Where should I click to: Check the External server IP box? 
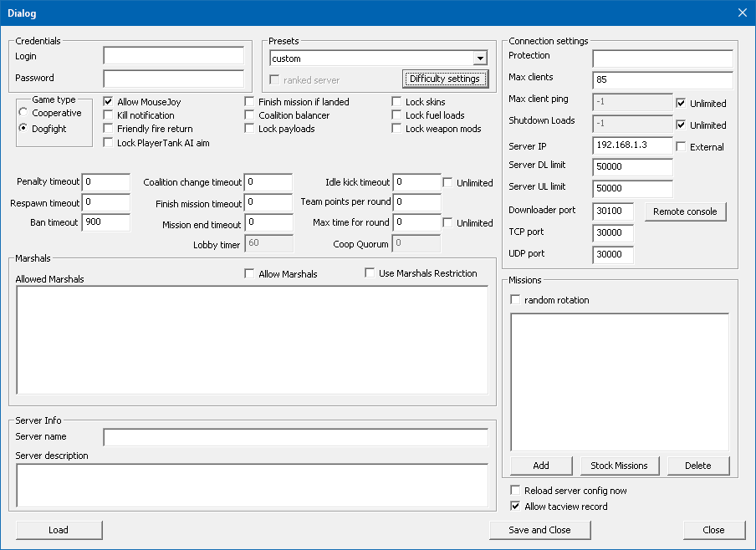tap(682, 147)
